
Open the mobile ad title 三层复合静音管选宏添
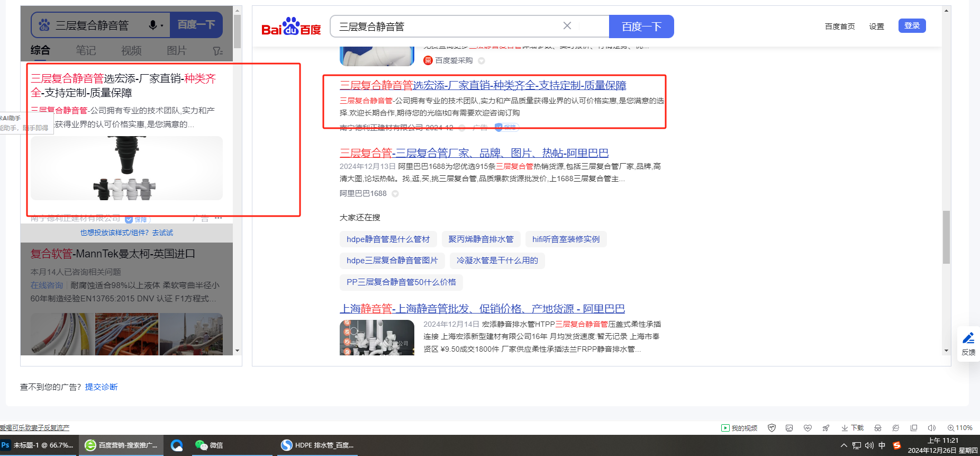[123, 86]
